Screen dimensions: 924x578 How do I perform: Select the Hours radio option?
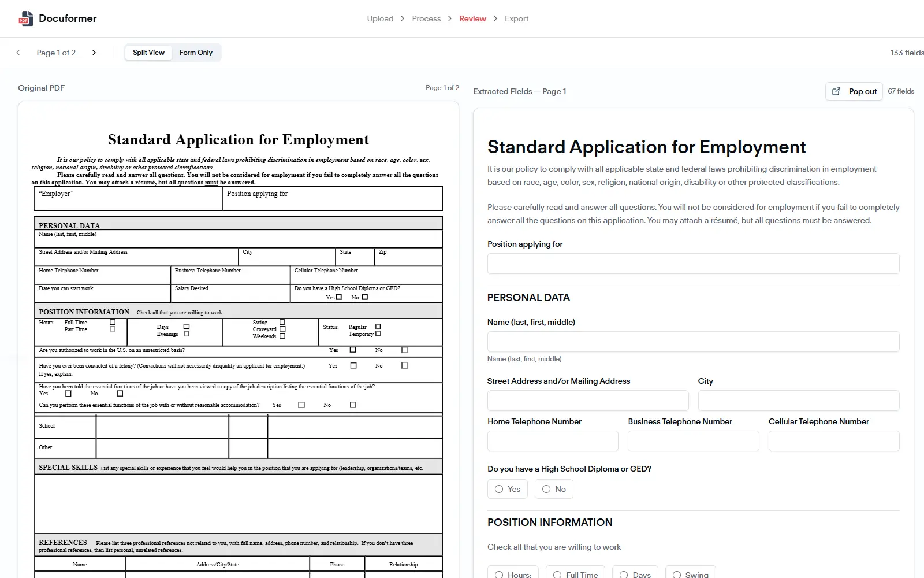click(499, 575)
